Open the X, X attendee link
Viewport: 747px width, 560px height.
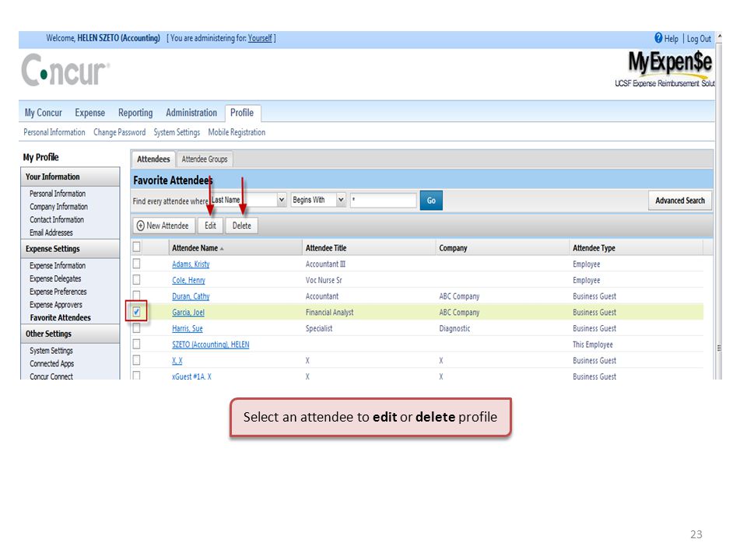coord(177,361)
